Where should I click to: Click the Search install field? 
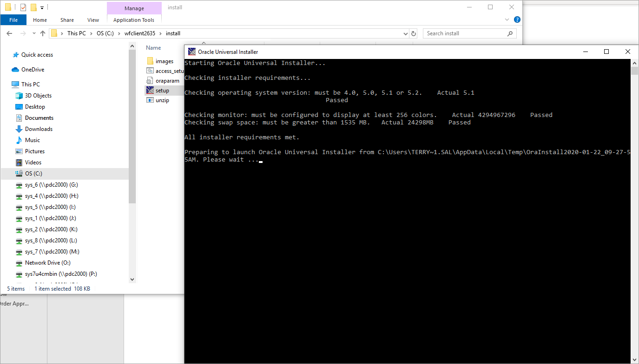point(465,33)
